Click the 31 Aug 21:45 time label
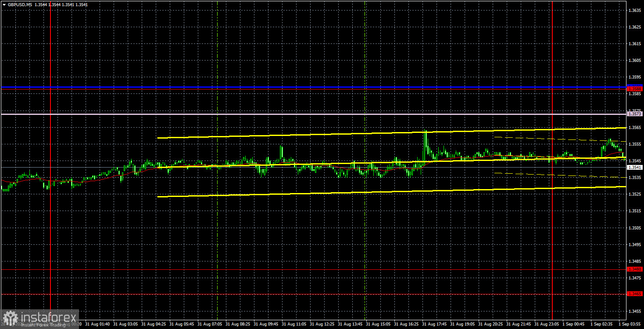 tap(518, 324)
